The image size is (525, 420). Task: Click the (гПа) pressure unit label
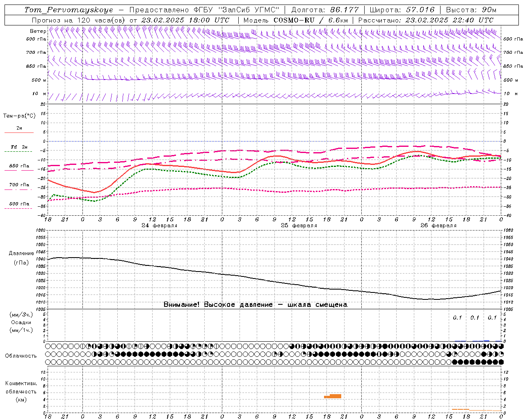click(21, 263)
